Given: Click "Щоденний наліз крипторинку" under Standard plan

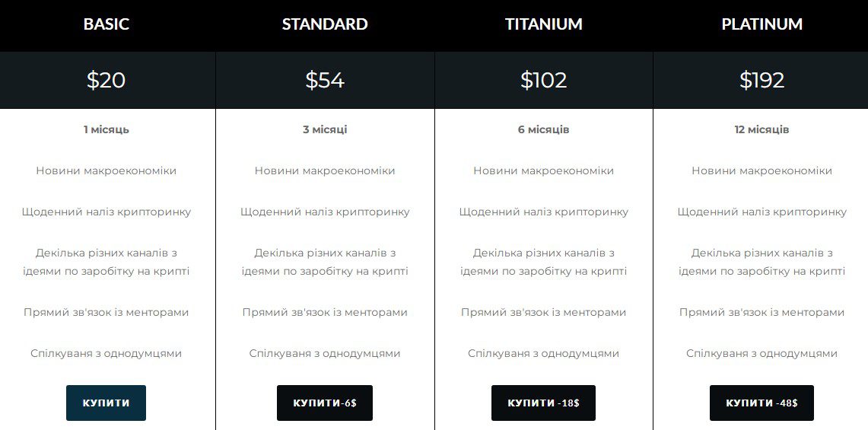Looking at the screenshot, I should [x=325, y=212].
